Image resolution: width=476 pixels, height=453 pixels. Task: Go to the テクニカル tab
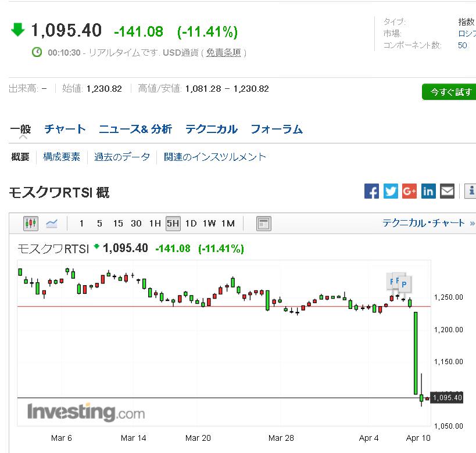click(211, 129)
